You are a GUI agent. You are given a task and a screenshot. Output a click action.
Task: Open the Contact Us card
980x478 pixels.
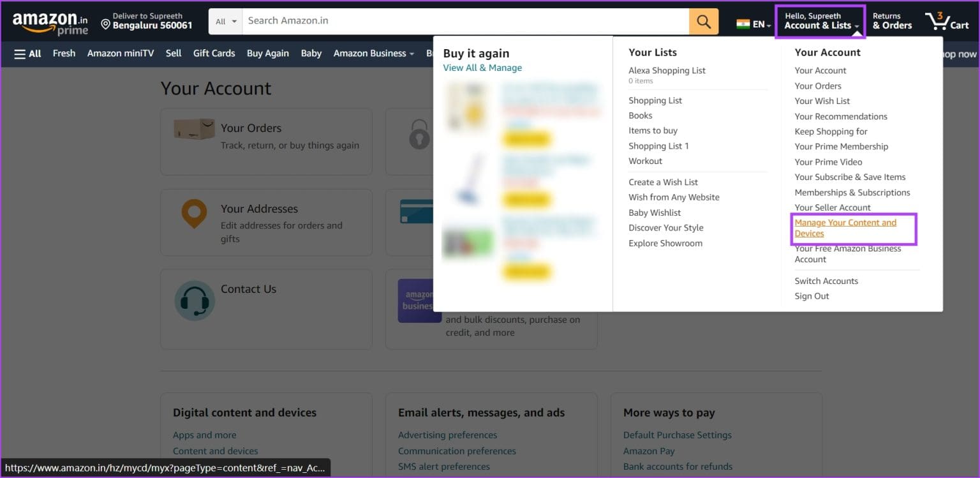click(x=266, y=309)
